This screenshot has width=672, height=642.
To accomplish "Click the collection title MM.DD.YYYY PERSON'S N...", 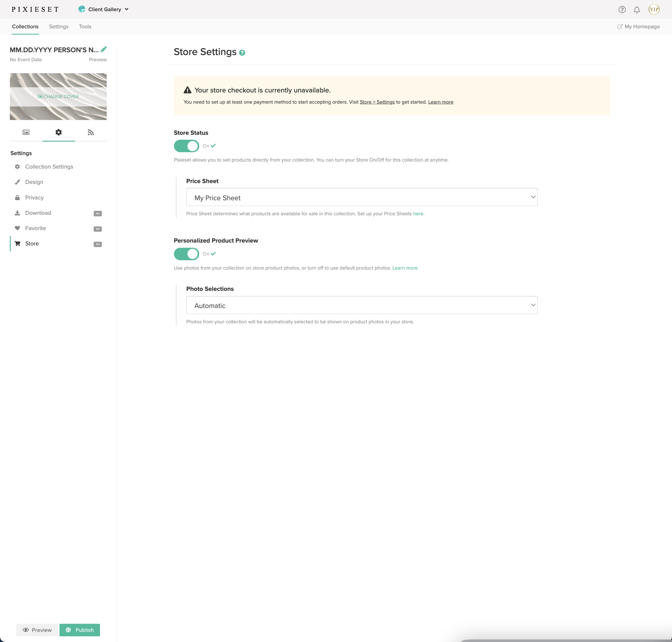I will tap(54, 50).
